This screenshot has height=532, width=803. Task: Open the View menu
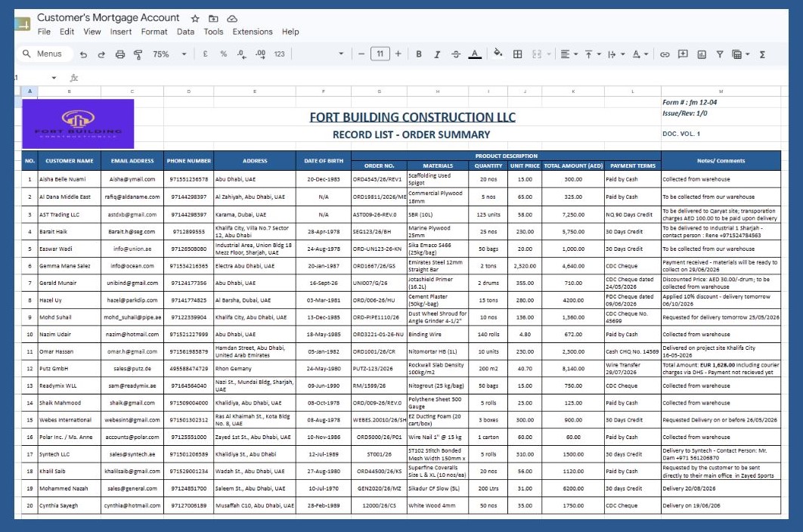click(92, 32)
